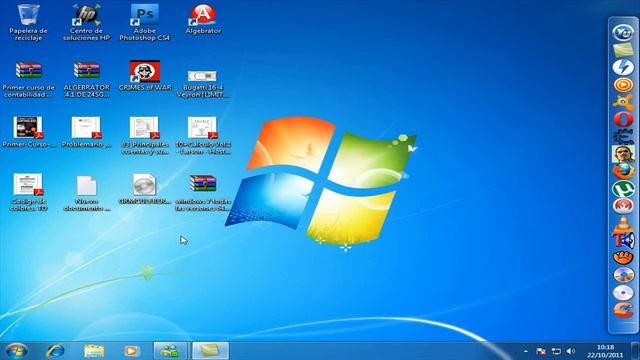Viewport: 640px width, 360px height.
Task: Launch the Algebrator desktop shortcut
Action: click(x=203, y=19)
